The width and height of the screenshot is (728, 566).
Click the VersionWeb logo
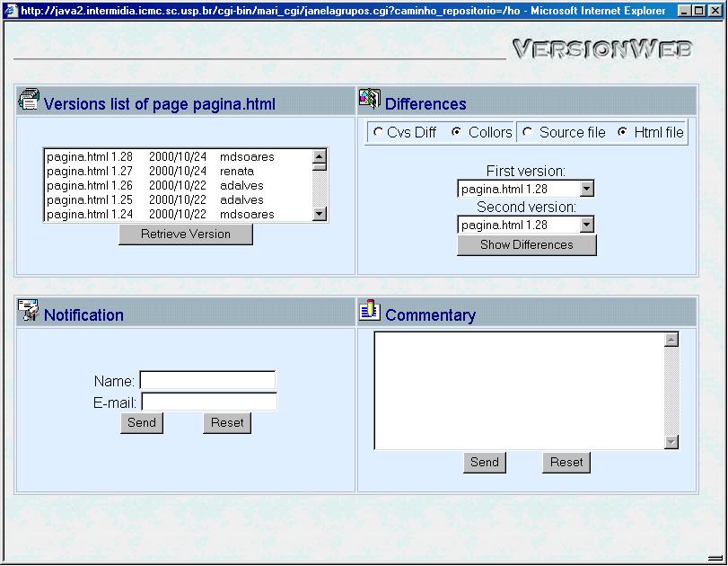click(x=601, y=49)
